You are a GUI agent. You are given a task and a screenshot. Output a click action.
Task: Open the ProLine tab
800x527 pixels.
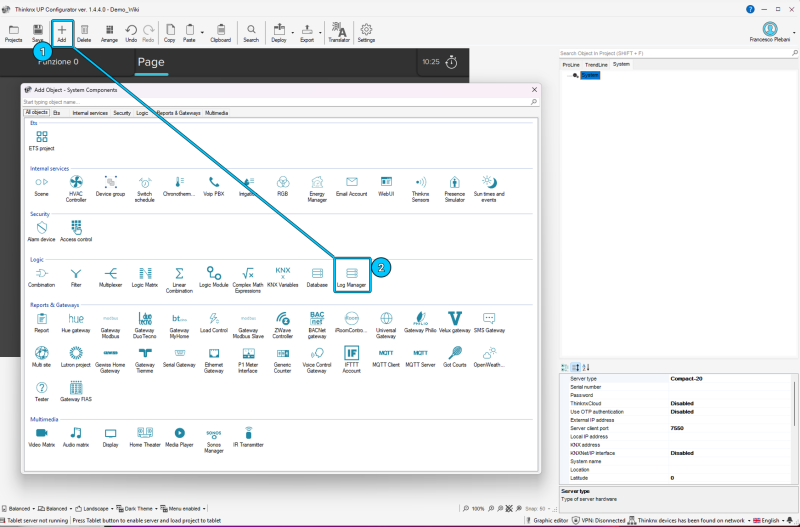[x=571, y=65]
